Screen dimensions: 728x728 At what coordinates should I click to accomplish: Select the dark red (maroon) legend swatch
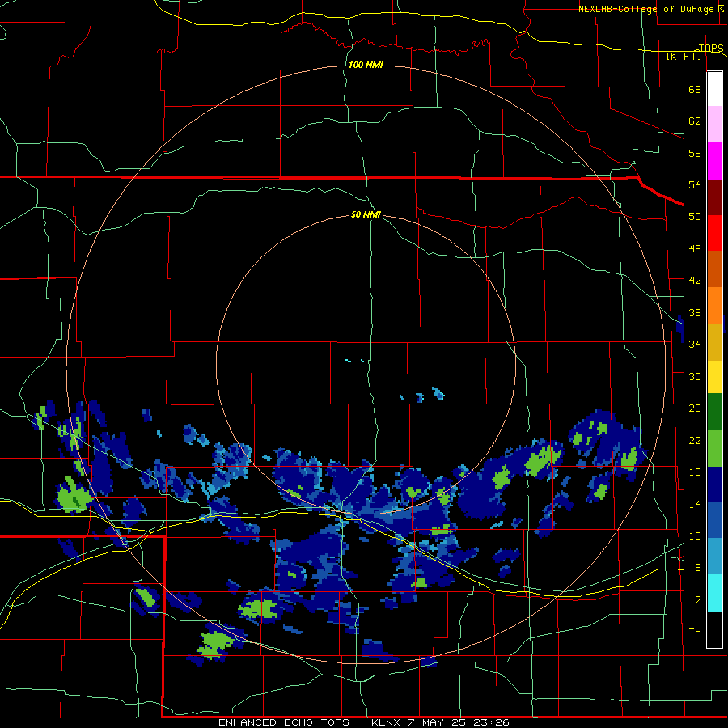(x=714, y=197)
